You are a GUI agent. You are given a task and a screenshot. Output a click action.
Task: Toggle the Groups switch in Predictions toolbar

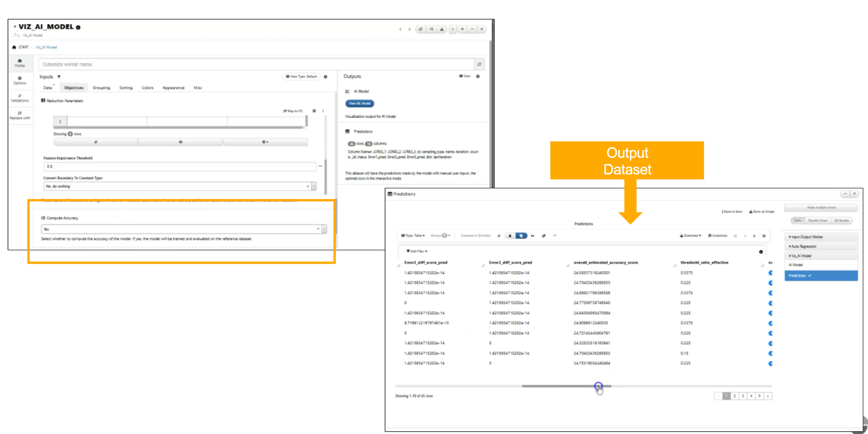[445, 236]
